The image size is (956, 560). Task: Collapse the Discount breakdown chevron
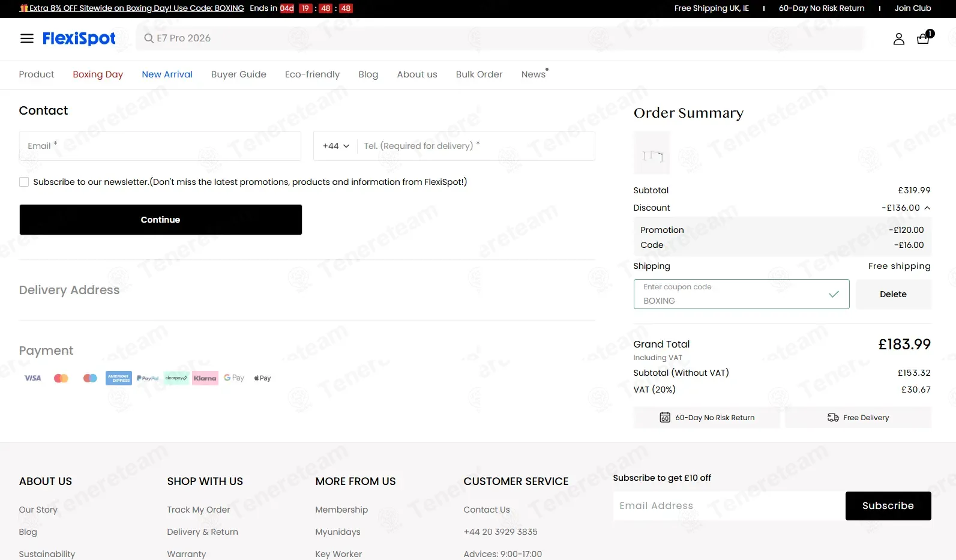point(927,208)
